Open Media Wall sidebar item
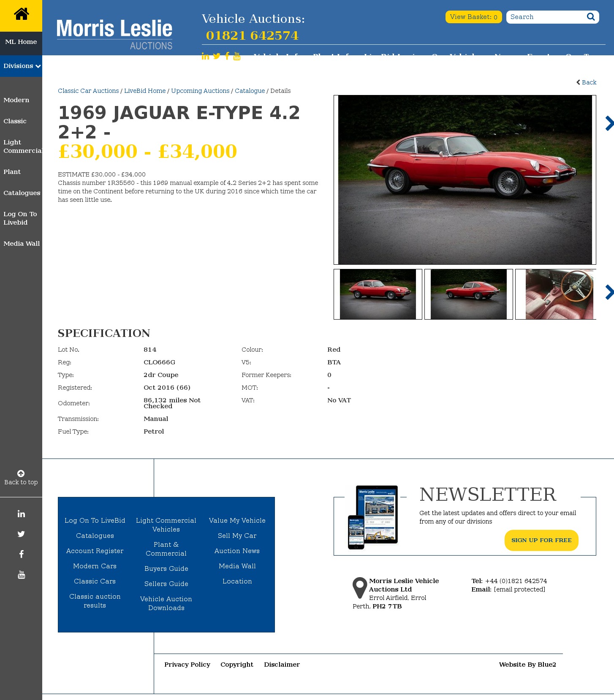The height and width of the screenshot is (700, 614). 22,244
